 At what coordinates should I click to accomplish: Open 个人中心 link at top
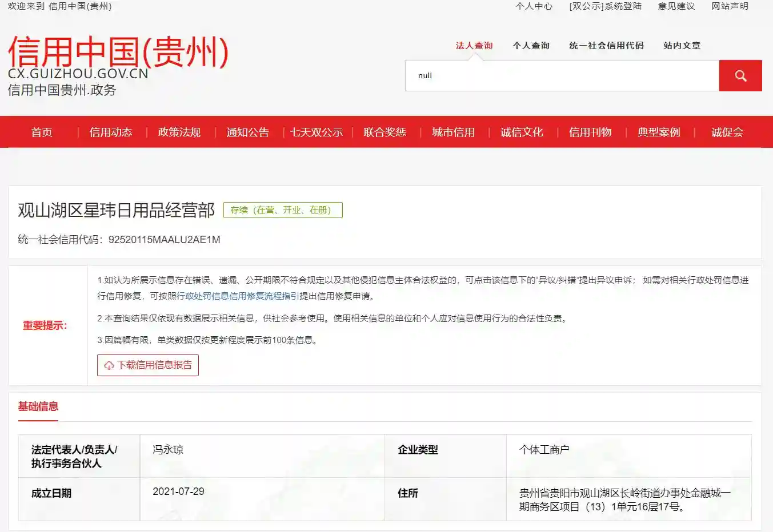(534, 6)
